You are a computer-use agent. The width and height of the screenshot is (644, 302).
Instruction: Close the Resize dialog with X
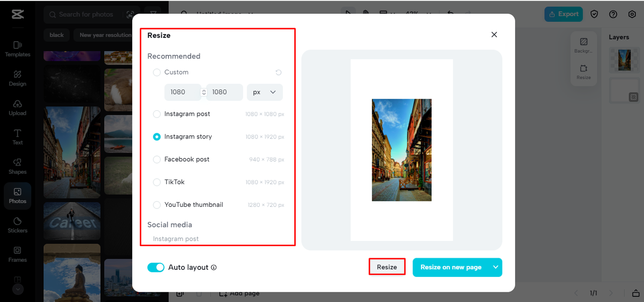click(x=494, y=35)
